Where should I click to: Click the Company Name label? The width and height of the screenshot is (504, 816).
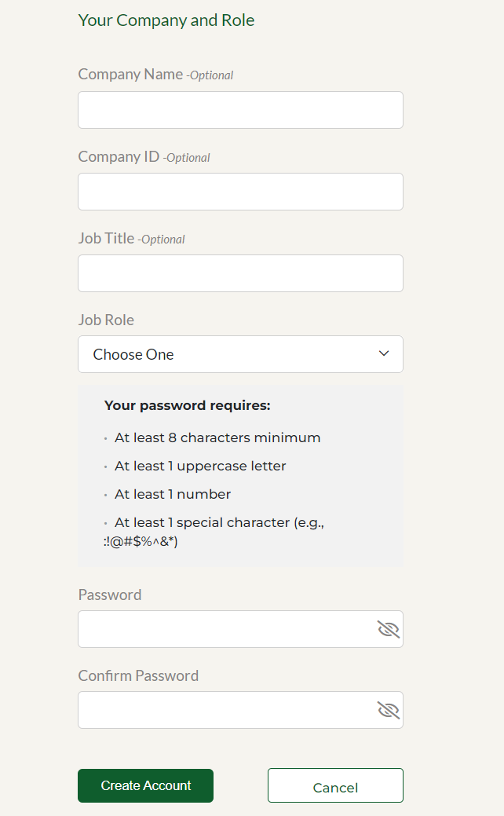click(x=130, y=75)
